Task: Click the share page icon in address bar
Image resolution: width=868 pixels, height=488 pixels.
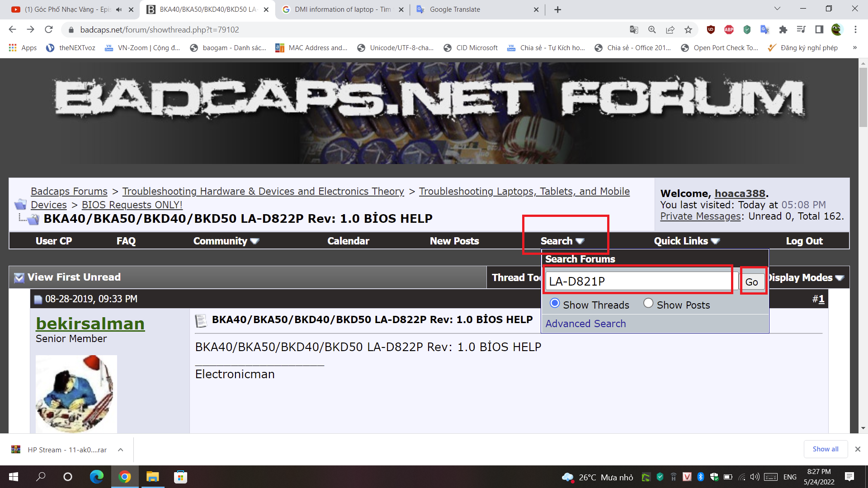Action: coord(670,30)
